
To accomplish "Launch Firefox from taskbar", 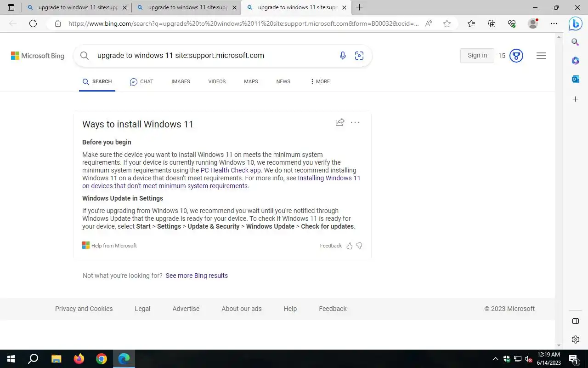I will (x=79, y=359).
